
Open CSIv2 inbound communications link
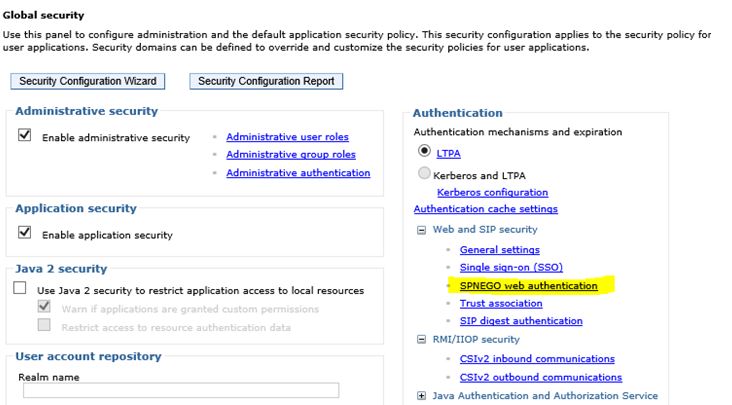click(537, 359)
